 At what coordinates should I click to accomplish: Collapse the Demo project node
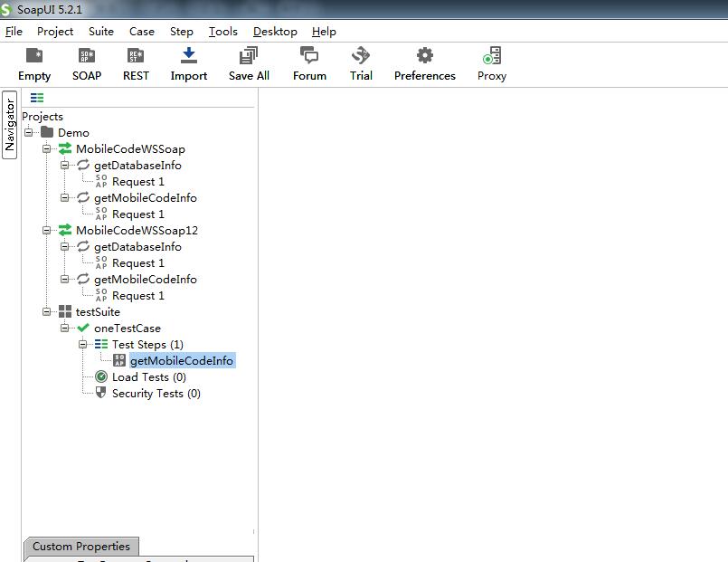tap(29, 132)
